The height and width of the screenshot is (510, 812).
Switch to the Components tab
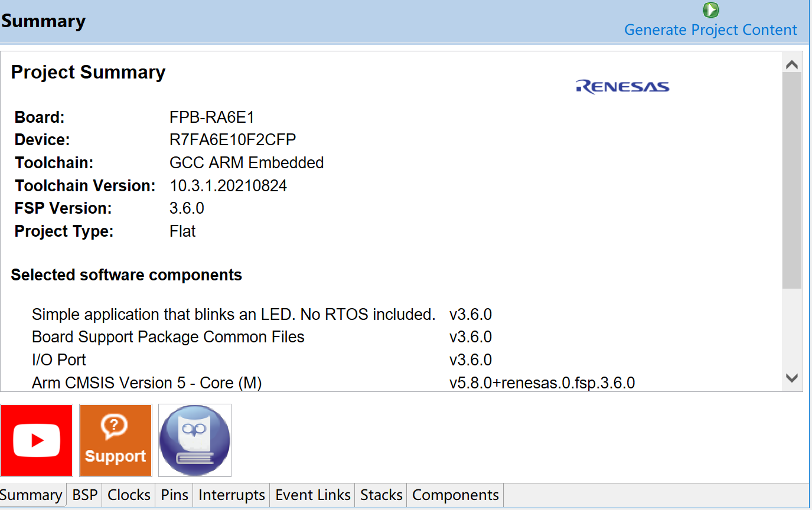click(456, 495)
